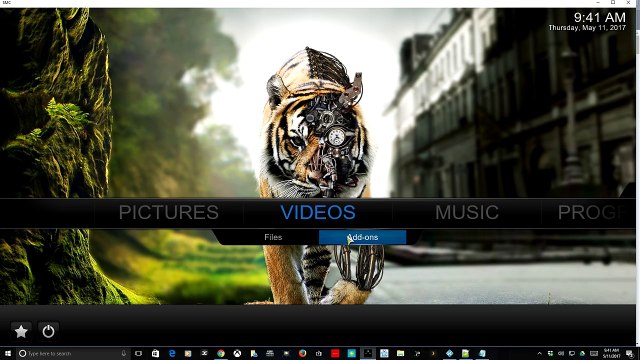Open Microsoft Edge from the taskbar

pos(172,353)
